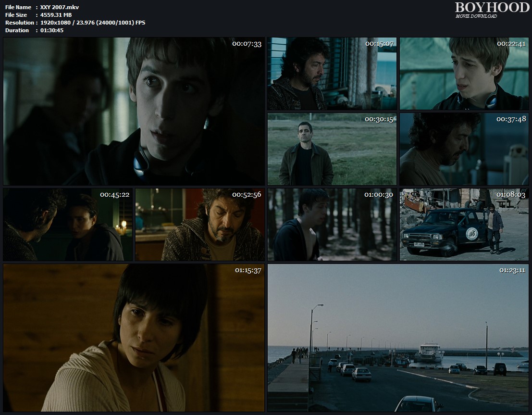Click the MOVIE DOWNLOAD text under the logo
Viewport: 532px width, 415px height.
[x=476, y=16]
